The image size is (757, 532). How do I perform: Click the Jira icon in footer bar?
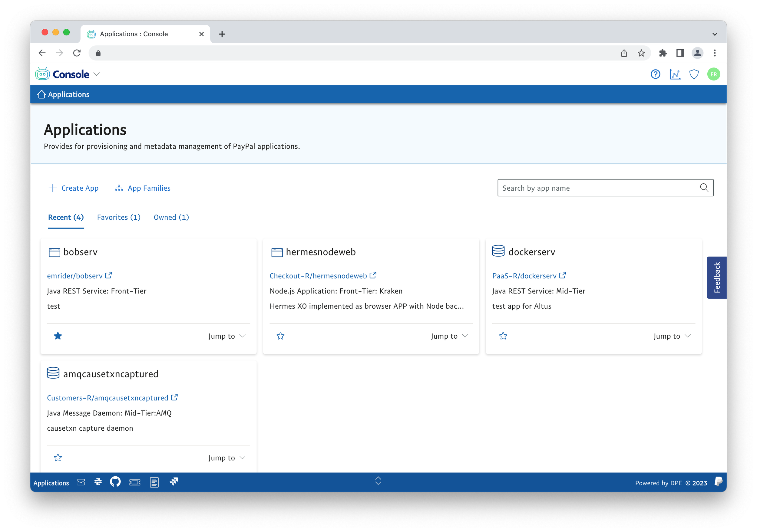[x=174, y=482]
